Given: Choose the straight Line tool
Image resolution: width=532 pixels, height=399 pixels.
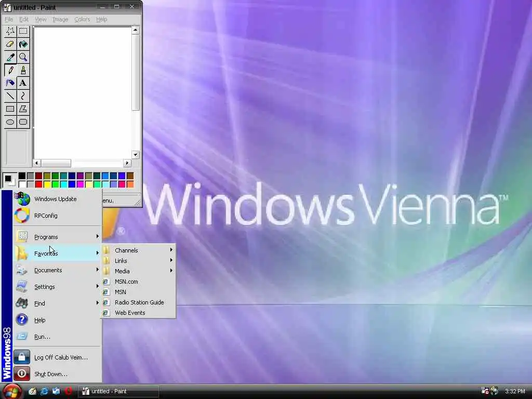Looking at the screenshot, I should coord(10,96).
